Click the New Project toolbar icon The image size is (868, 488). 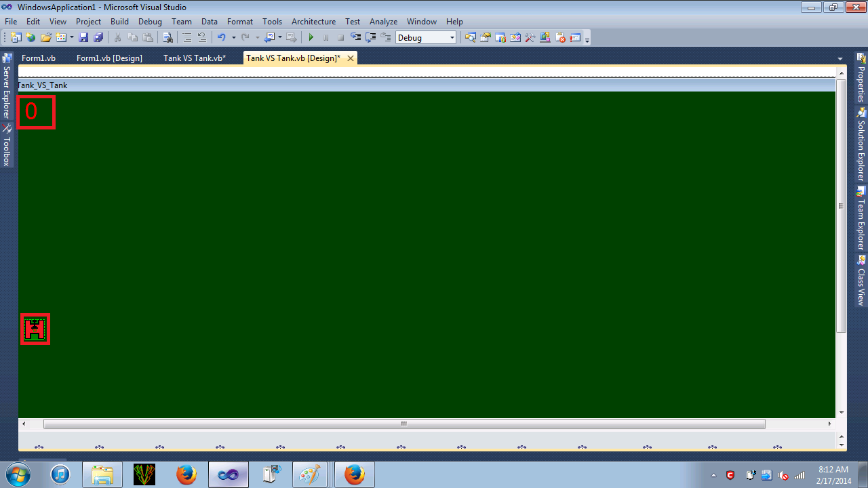tap(16, 38)
